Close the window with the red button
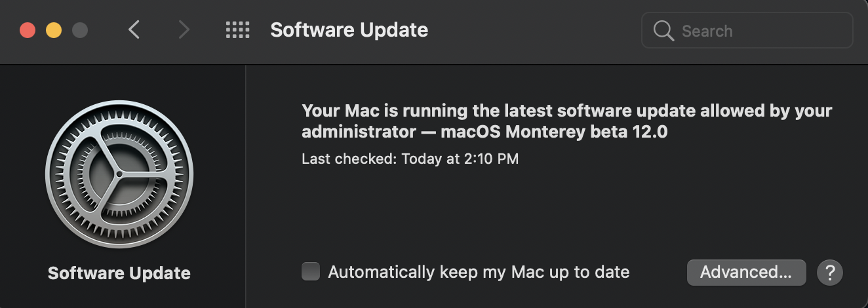This screenshot has height=308, width=868. point(28,30)
